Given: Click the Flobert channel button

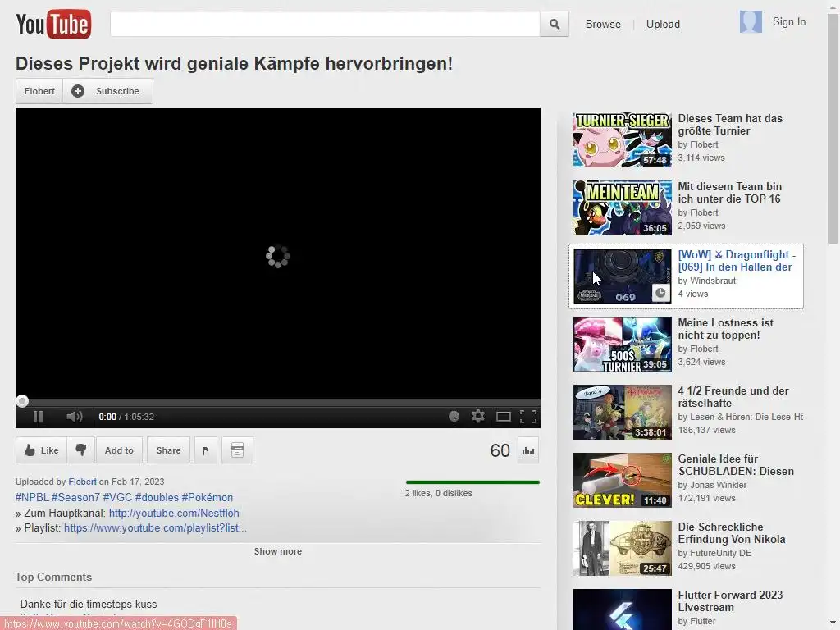Looking at the screenshot, I should (x=39, y=91).
